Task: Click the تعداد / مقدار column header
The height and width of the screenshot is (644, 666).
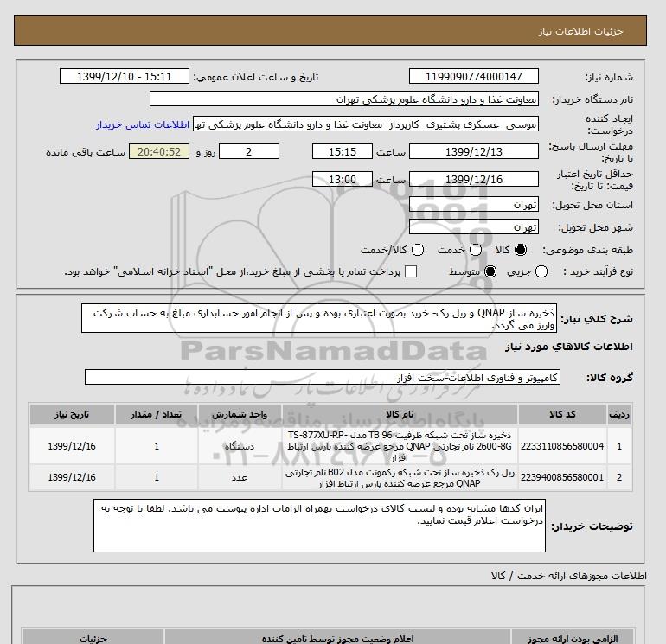Action: pos(157,414)
